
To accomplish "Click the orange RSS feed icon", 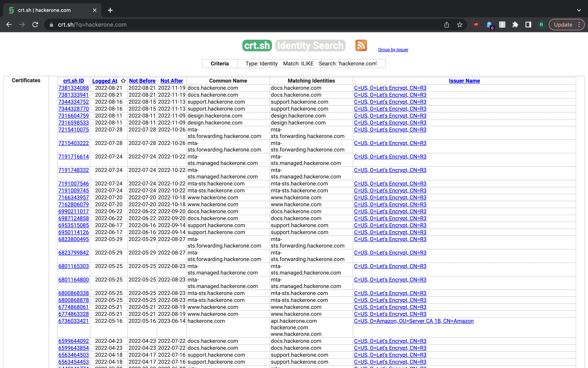I will (361, 46).
